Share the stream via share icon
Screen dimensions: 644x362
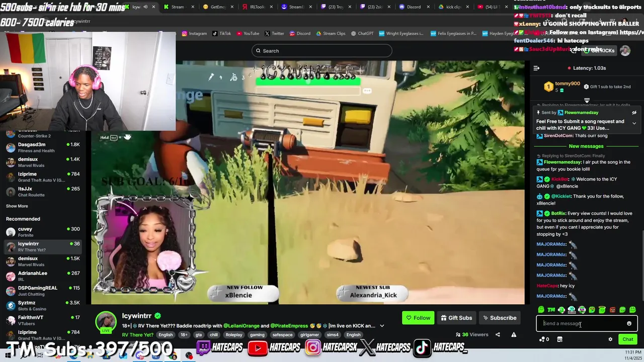[498, 334]
